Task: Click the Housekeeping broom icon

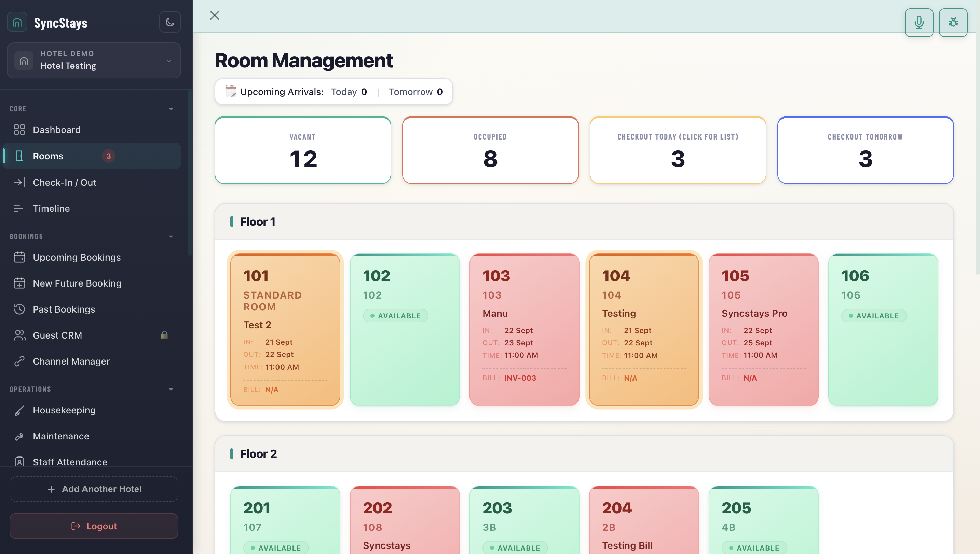Action: (19, 410)
